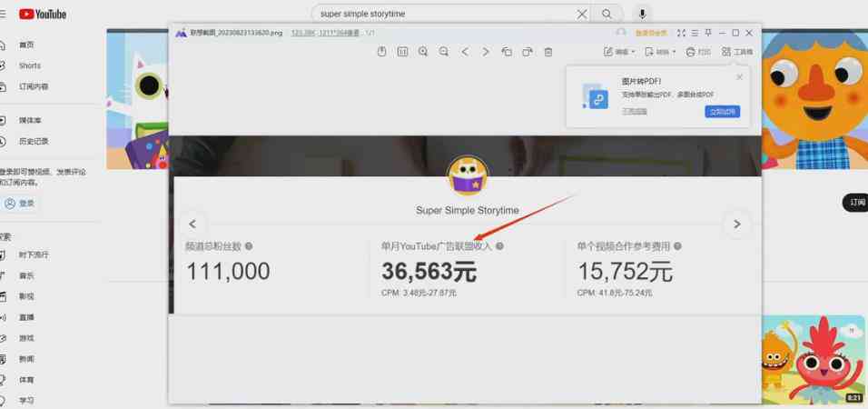
Task: Click the Super Simple Storytime channel avatar
Action: [x=468, y=175]
